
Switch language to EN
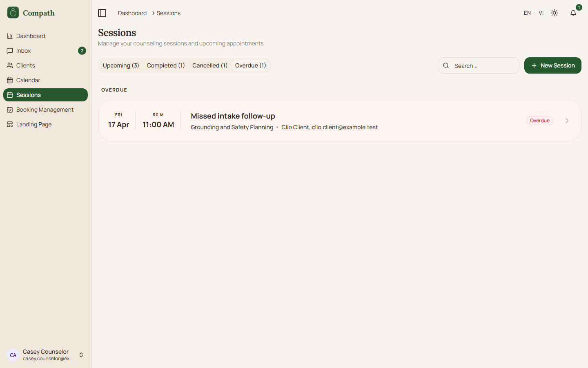coord(527,13)
